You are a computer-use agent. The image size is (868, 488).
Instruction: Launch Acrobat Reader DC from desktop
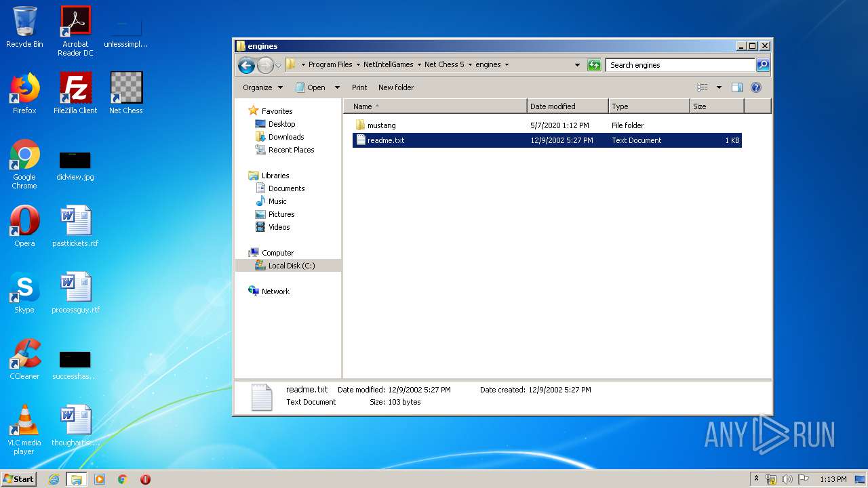(75, 30)
